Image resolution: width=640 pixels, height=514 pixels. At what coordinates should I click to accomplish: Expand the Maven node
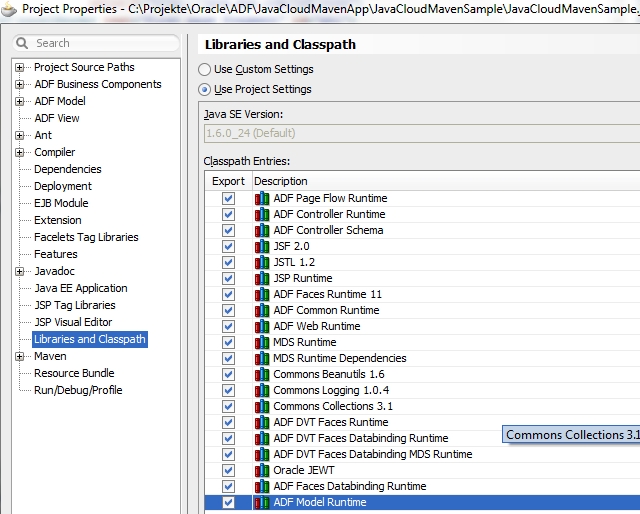[20, 356]
